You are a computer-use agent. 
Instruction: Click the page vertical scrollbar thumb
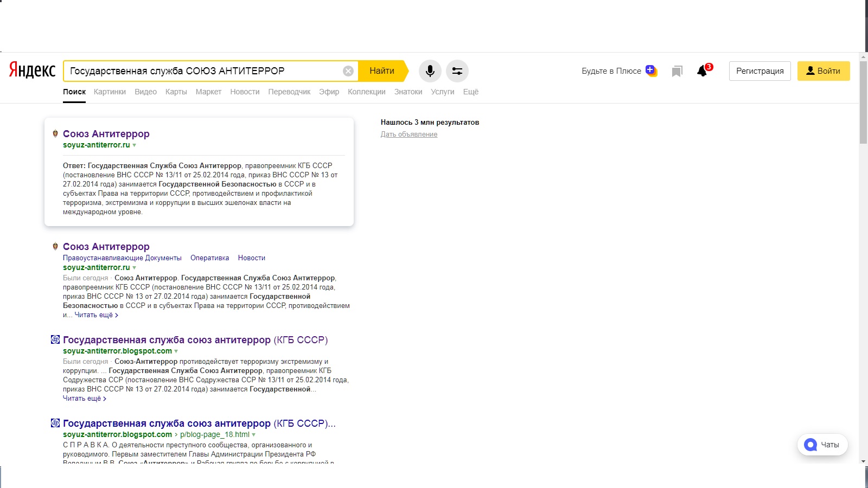point(863,102)
